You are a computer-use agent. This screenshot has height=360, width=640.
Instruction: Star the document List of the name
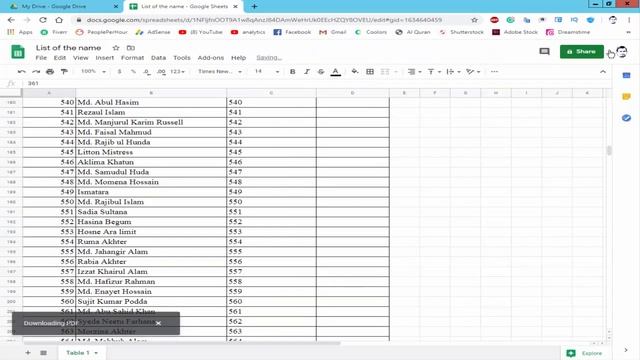(116, 48)
